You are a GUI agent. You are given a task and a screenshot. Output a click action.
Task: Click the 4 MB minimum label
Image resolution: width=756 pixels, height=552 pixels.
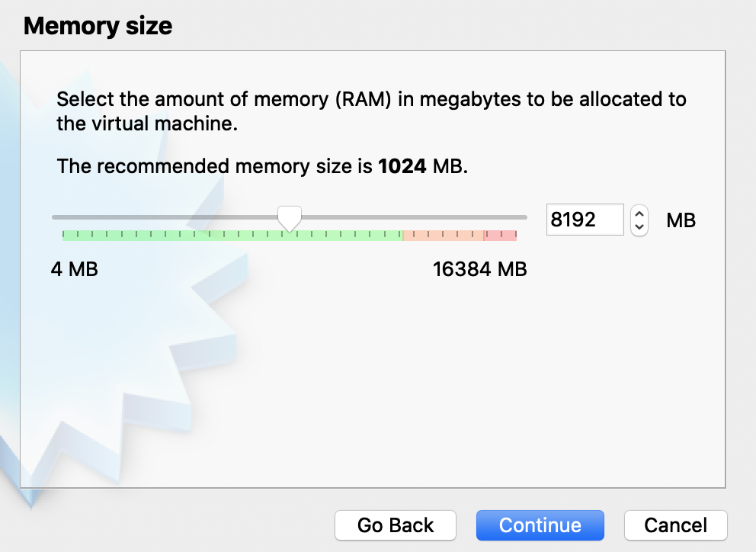click(74, 269)
